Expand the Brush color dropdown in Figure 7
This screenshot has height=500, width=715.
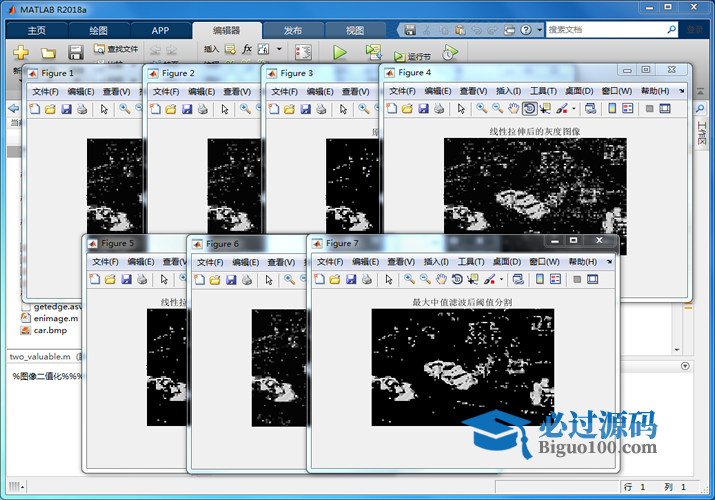(502, 279)
